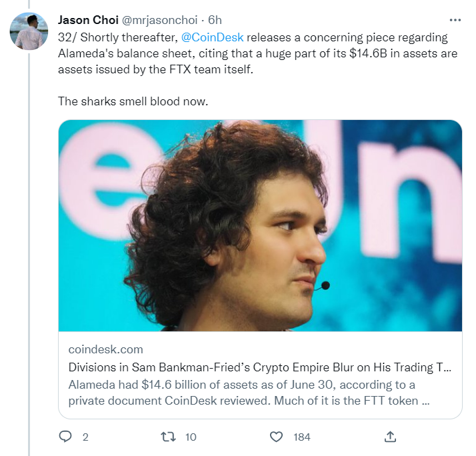
Task: Click the retweet count of 10
Action: pyautogui.click(x=191, y=437)
